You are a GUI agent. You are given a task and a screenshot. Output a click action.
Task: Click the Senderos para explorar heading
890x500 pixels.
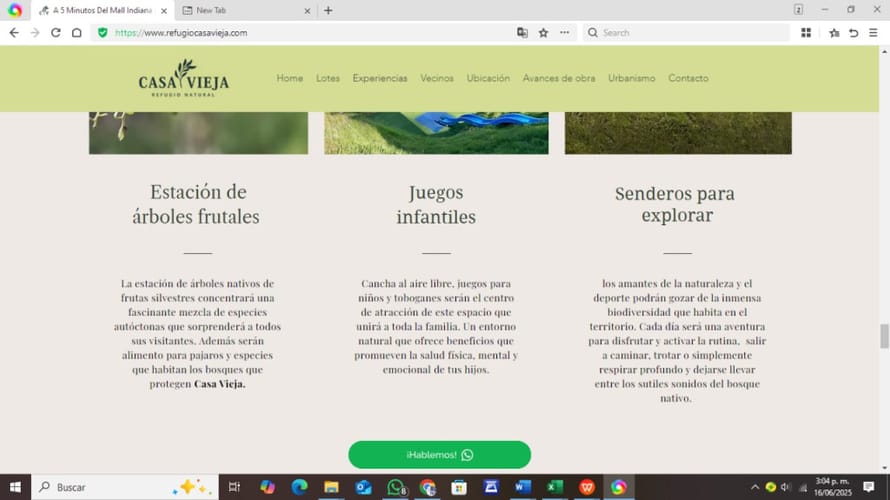coord(675,204)
